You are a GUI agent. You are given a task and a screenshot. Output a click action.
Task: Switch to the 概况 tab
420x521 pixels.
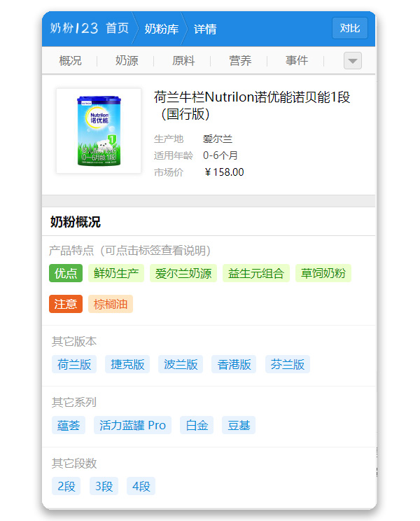coord(70,60)
